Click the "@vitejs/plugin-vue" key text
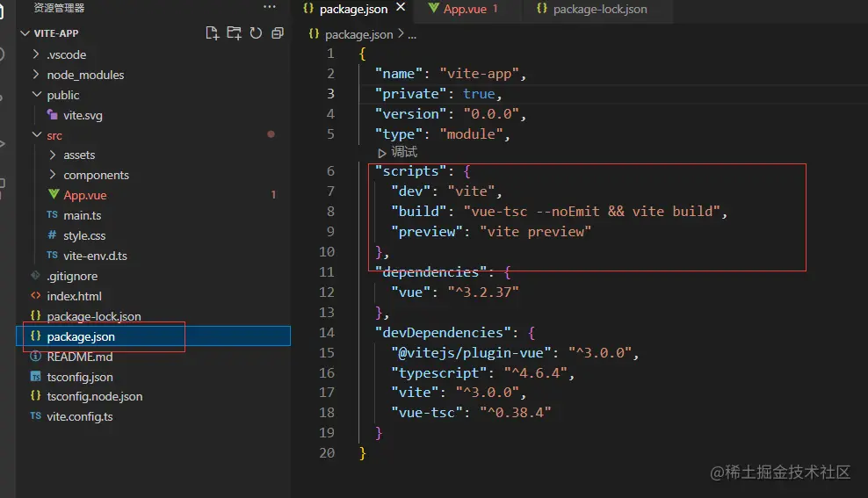The height and width of the screenshot is (498, 868). pyautogui.click(x=471, y=353)
